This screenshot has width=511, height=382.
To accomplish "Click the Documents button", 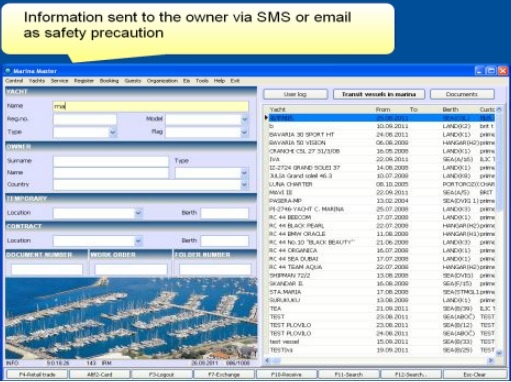I will point(462,94).
